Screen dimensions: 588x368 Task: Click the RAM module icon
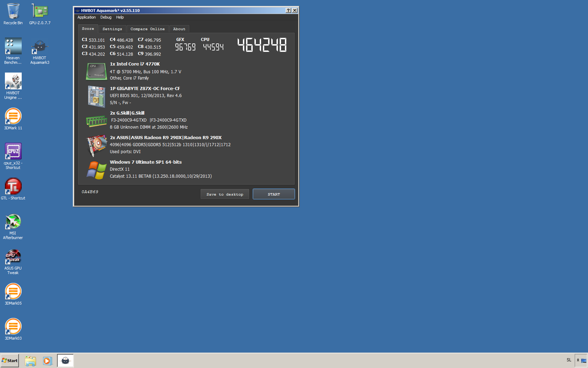click(x=97, y=121)
